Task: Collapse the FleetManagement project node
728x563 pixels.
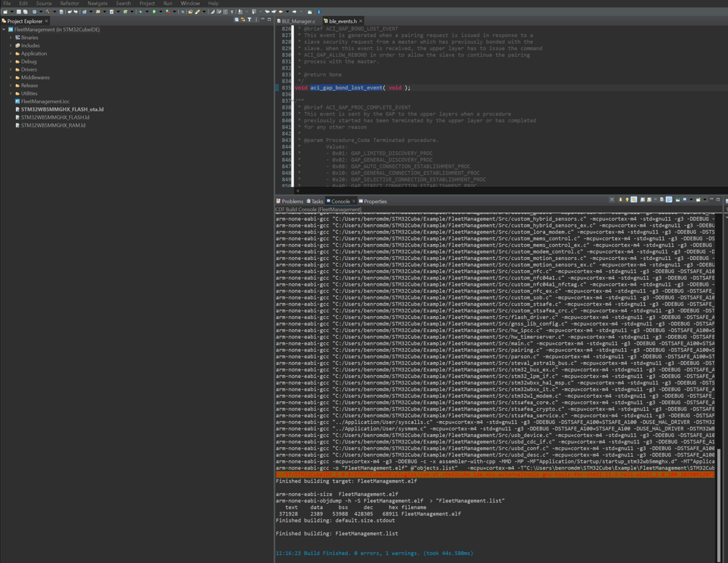Action: coord(4,30)
